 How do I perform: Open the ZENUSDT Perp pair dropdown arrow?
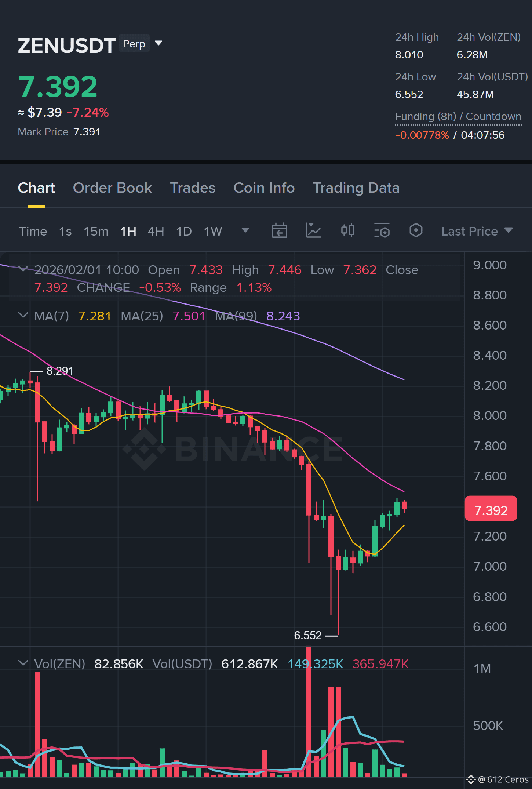coord(158,43)
